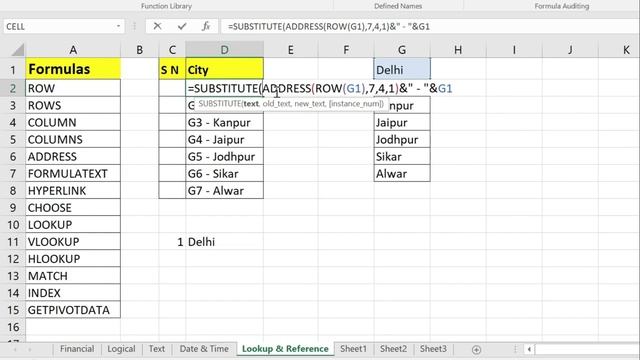This screenshot has width=640, height=360.
Task: Click the CHOOSE cell
Action: (x=73, y=208)
